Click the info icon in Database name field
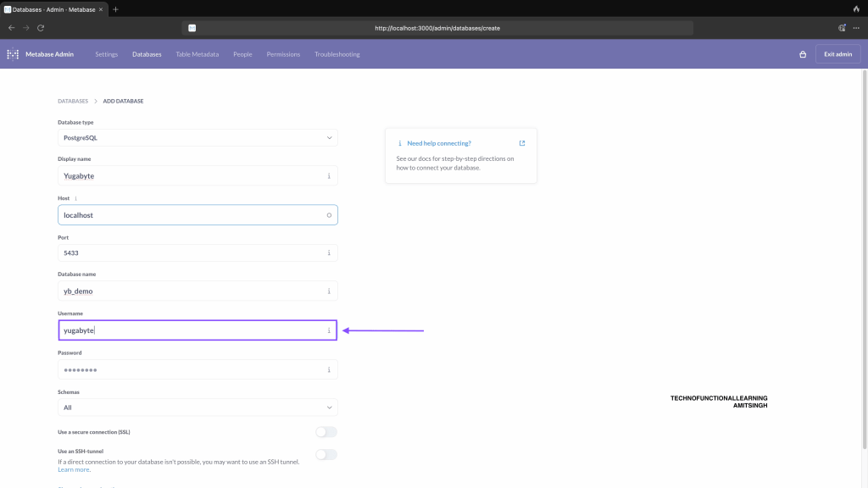The height and width of the screenshot is (488, 868). pyautogui.click(x=329, y=291)
